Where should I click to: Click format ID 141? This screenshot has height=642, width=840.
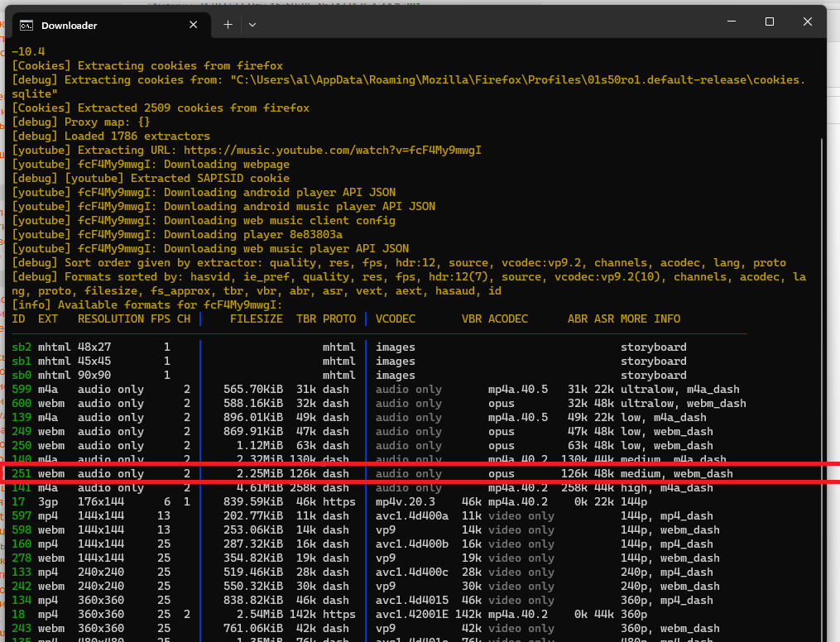tap(22, 488)
